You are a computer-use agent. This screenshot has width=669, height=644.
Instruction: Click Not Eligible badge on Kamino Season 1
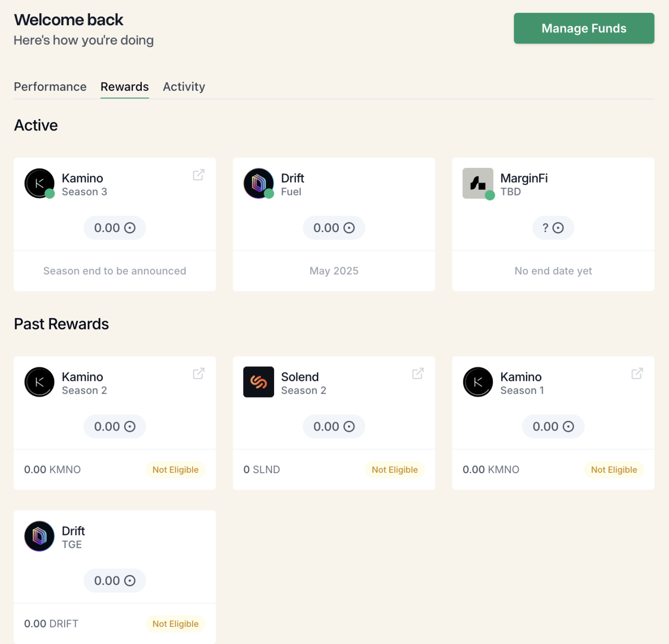[x=614, y=470]
